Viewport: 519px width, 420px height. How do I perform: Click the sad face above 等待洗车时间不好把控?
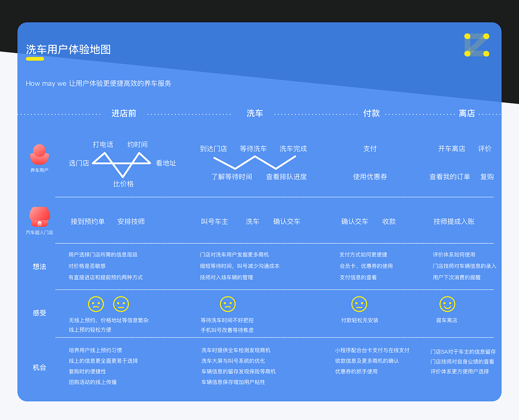pyautogui.click(x=228, y=304)
